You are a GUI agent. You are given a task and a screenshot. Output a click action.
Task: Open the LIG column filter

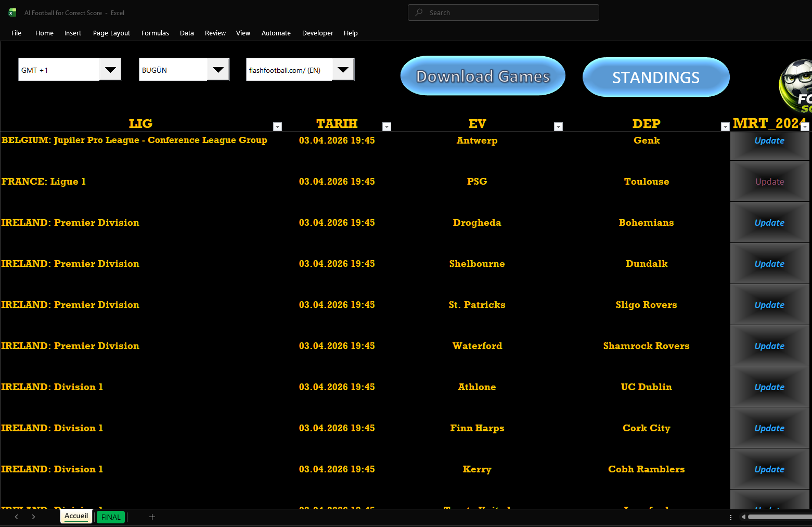pyautogui.click(x=277, y=126)
